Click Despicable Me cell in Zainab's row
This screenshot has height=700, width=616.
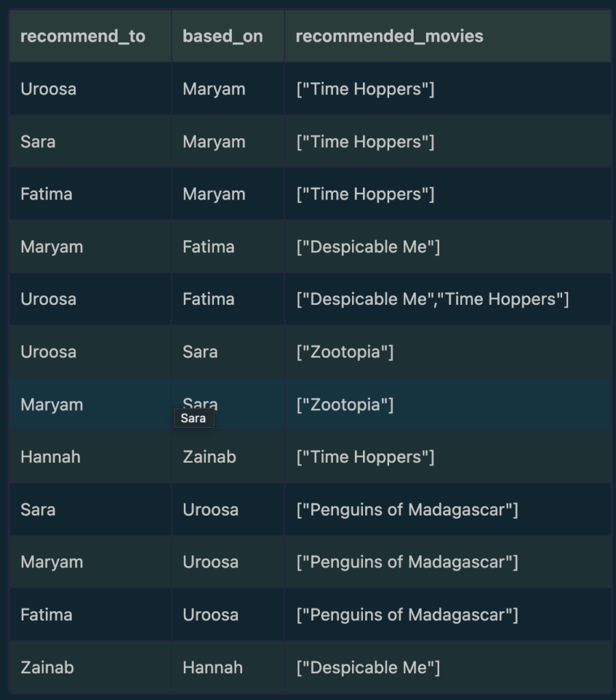(x=368, y=667)
